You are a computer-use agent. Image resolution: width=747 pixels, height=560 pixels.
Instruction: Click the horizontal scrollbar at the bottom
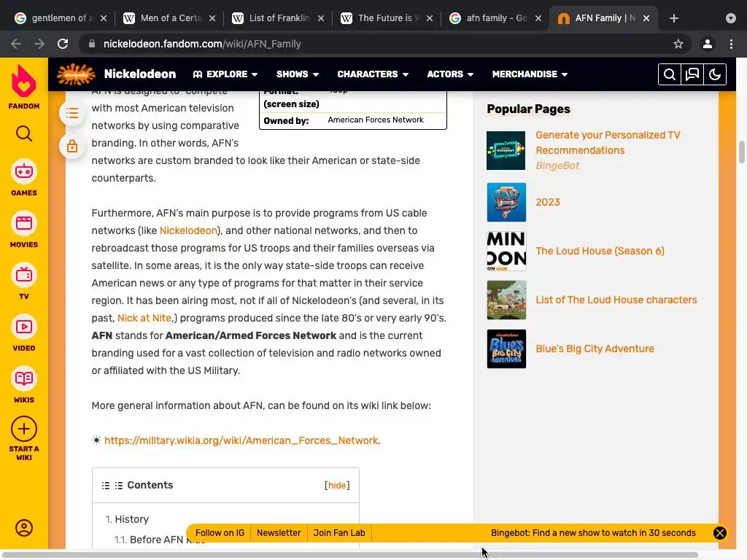tap(350, 555)
